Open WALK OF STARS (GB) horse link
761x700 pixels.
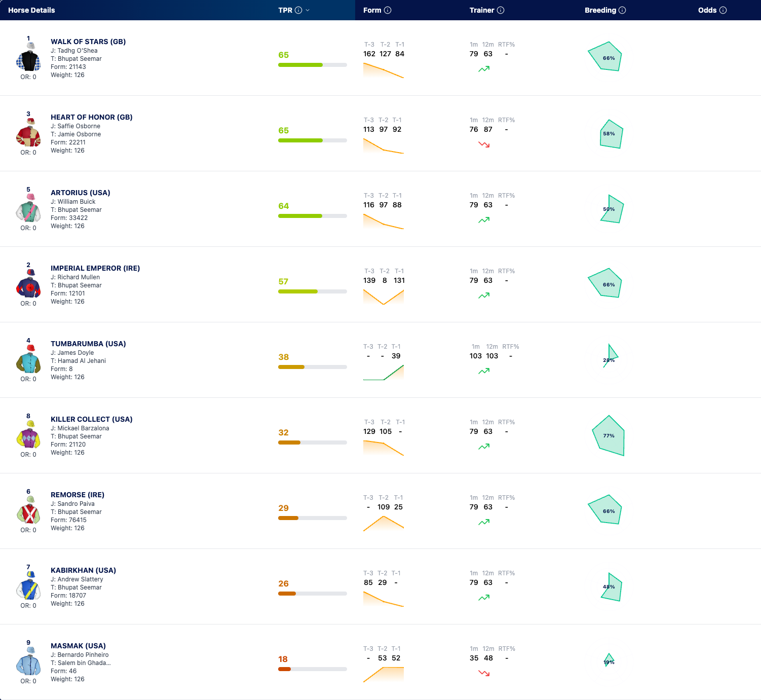(88, 42)
